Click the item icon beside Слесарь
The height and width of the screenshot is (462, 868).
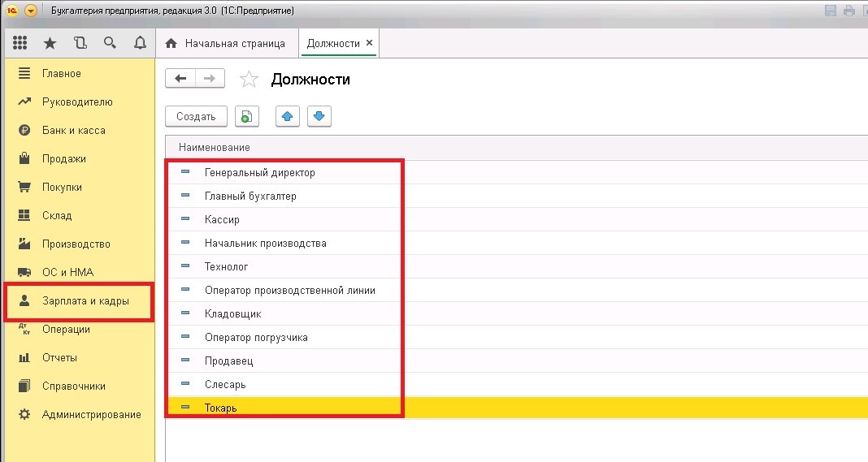[x=185, y=383]
